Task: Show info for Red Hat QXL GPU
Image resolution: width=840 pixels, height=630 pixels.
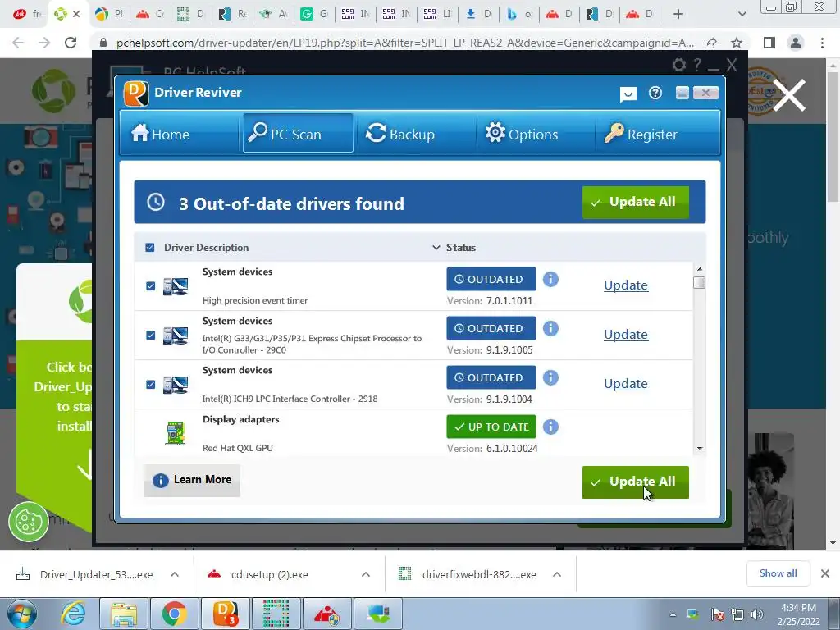Action: pyautogui.click(x=550, y=427)
